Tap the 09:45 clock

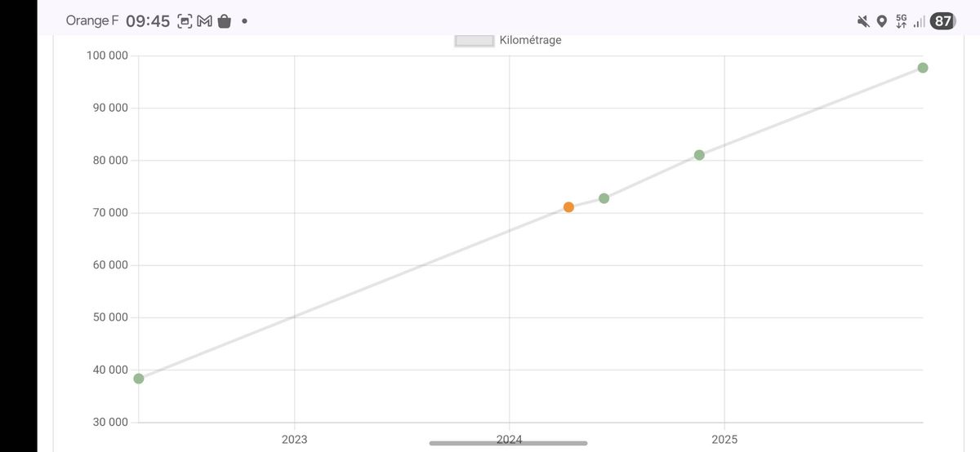click(x=148, y=21)
